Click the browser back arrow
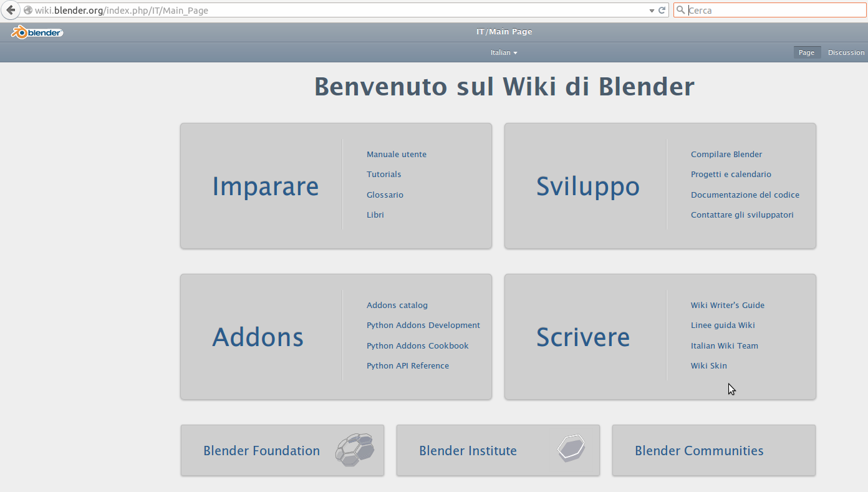The width and height of the screenshot is (868, 492). (x=10, y=10)
